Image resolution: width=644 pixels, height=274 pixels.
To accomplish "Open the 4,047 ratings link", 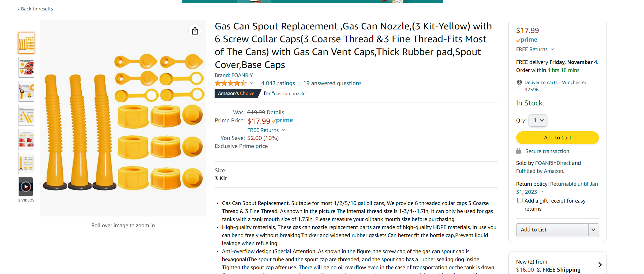I will [x=278, y=83].
